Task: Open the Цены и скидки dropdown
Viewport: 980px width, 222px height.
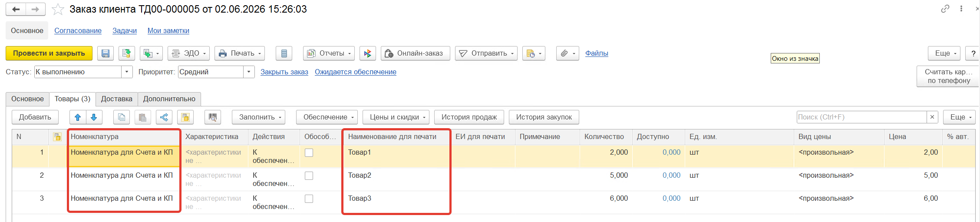Action: (x=396, y=117)
